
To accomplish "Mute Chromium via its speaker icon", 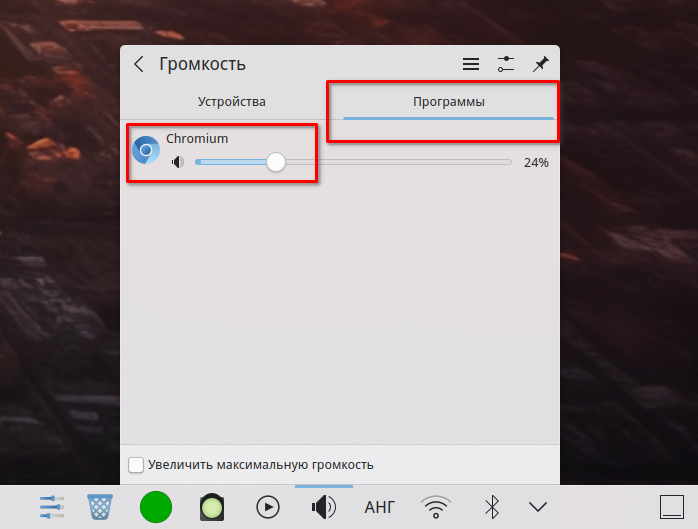I will click(178, 162).
